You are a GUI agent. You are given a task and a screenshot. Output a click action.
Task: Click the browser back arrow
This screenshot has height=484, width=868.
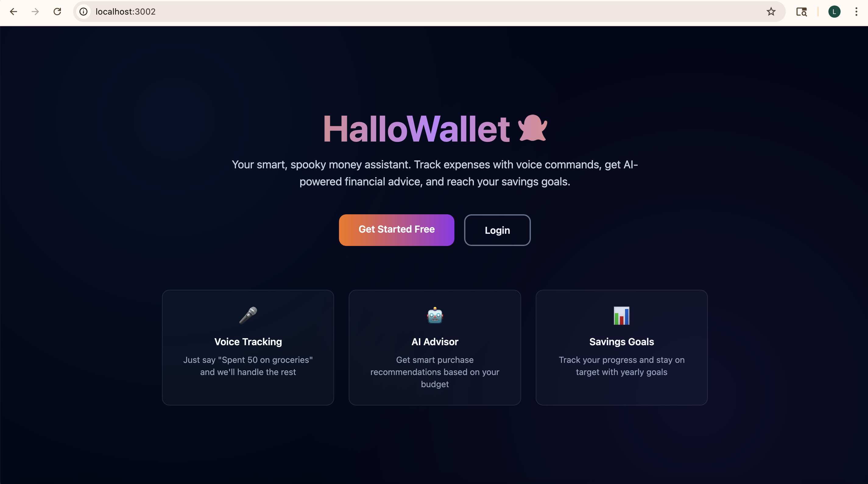pos(13,12)
